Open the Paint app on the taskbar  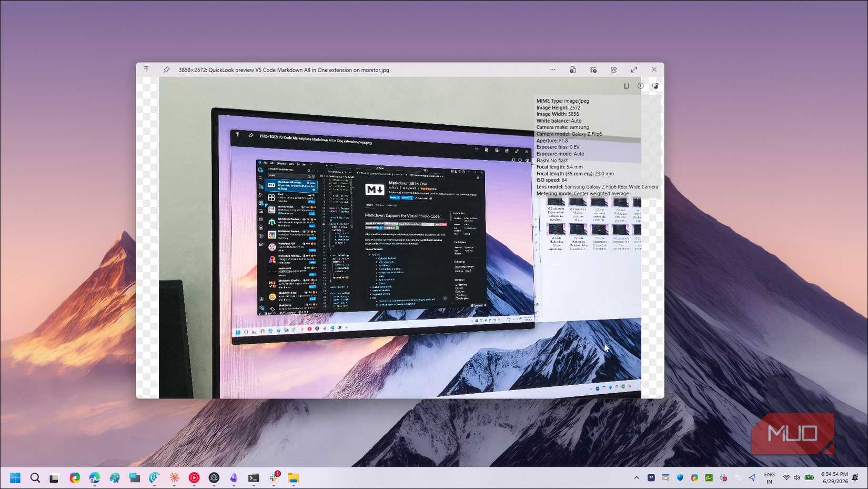point(114,478)
